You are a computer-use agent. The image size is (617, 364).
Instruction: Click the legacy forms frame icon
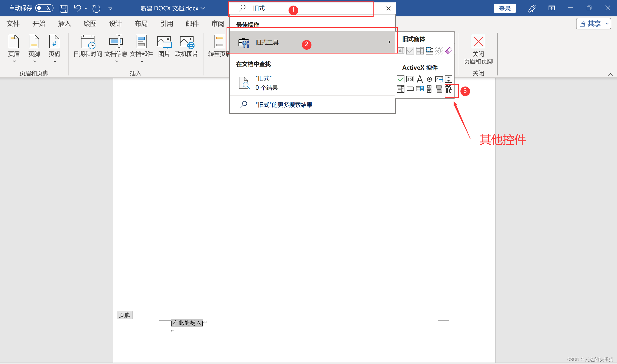click(x=429, y=51)
